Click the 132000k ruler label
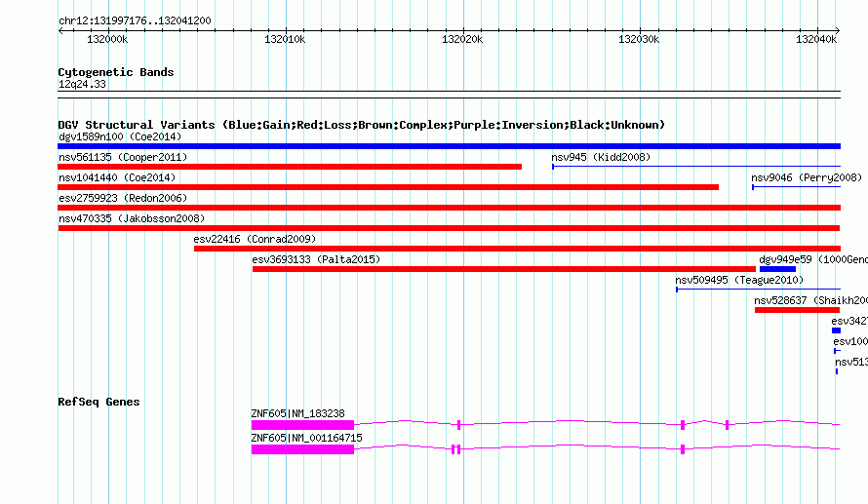The width and height of the screenshot is (868, 504). (107, 39)
